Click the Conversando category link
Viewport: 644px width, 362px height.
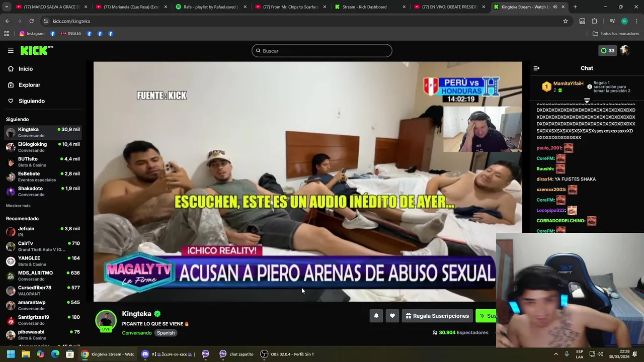[x=136, y=333]
